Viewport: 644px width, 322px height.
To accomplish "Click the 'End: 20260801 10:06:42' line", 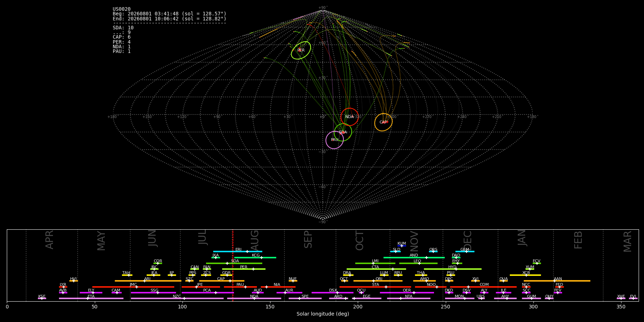I will (170, 19).
